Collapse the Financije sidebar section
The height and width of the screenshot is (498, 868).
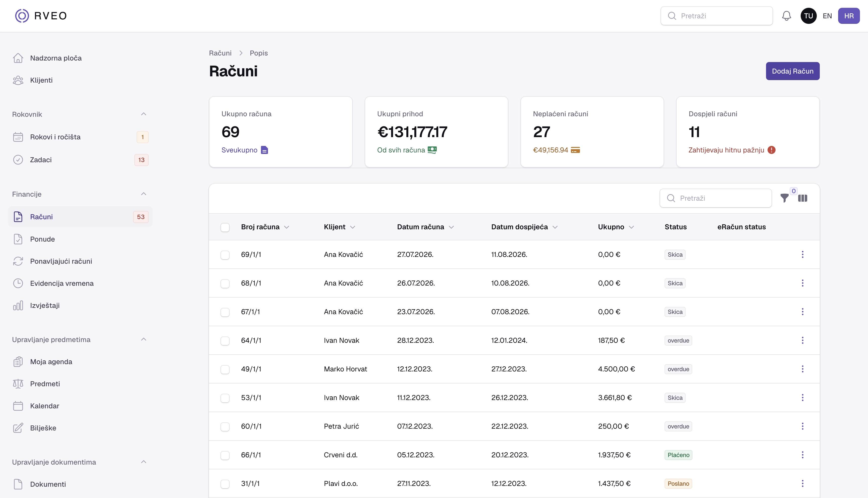(144, 194)
